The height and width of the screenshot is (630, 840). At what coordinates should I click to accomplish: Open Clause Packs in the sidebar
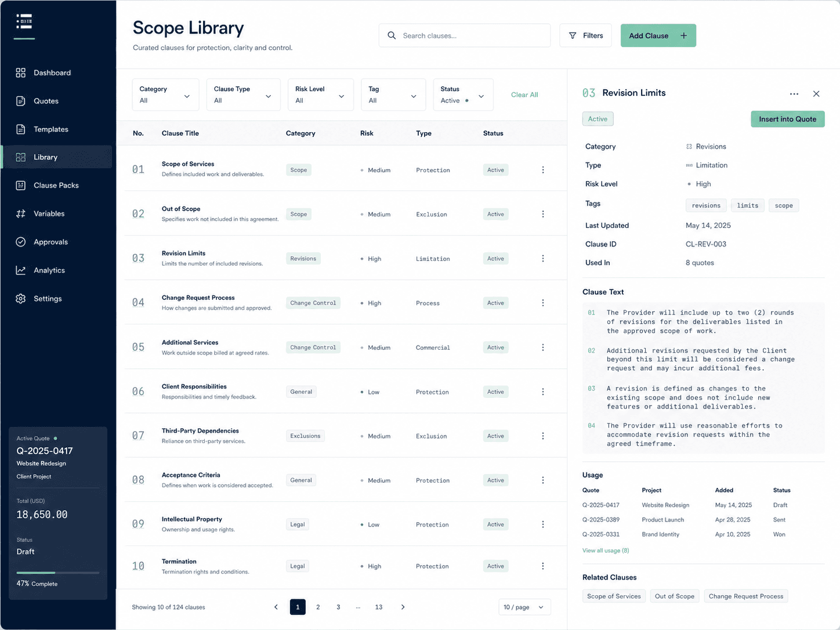point(57,186)
